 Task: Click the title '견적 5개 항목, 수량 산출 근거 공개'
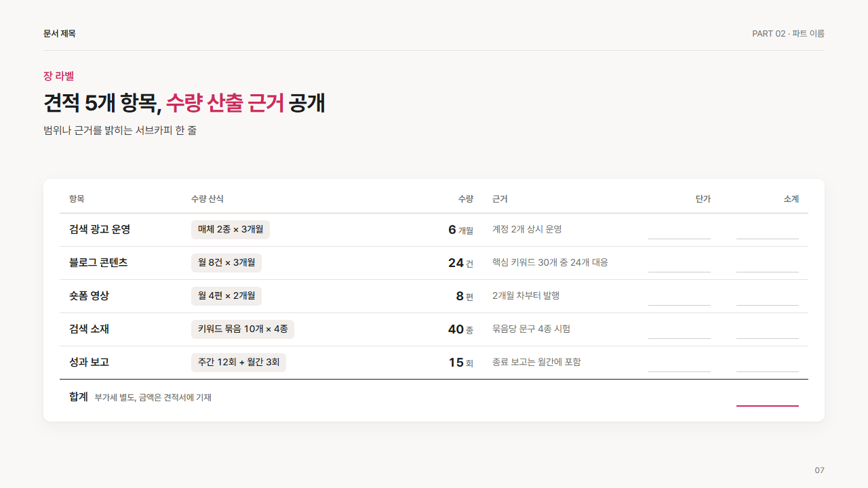pyautogui.click(x=184, y=102)
